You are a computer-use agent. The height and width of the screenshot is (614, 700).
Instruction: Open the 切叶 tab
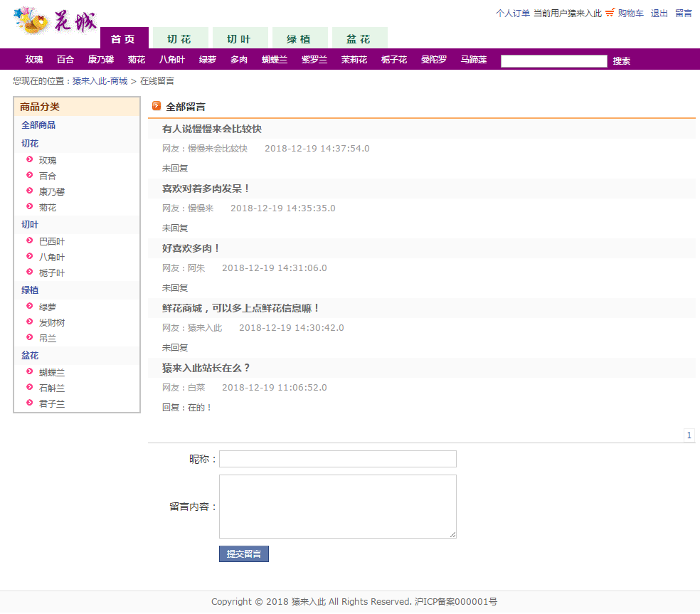[240, 38]
